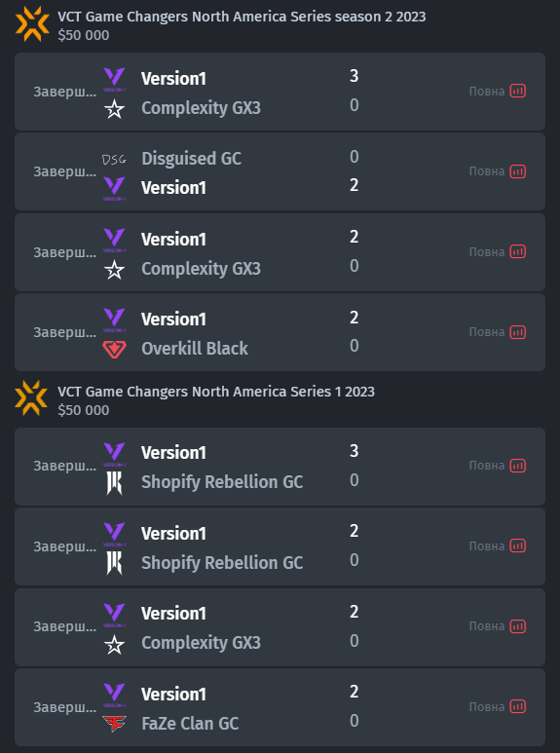Click Complexity GX3 star logo in 3-0 match
This screenshot has width=560, height=753.
(114, 109)
